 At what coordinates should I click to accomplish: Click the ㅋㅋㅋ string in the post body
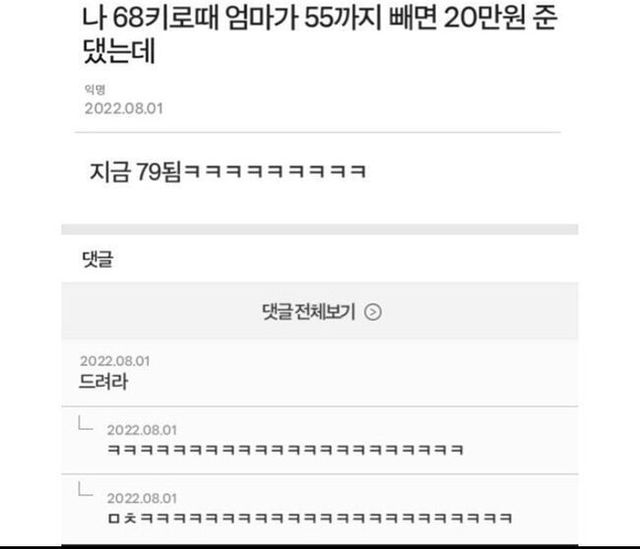(275, 171)
